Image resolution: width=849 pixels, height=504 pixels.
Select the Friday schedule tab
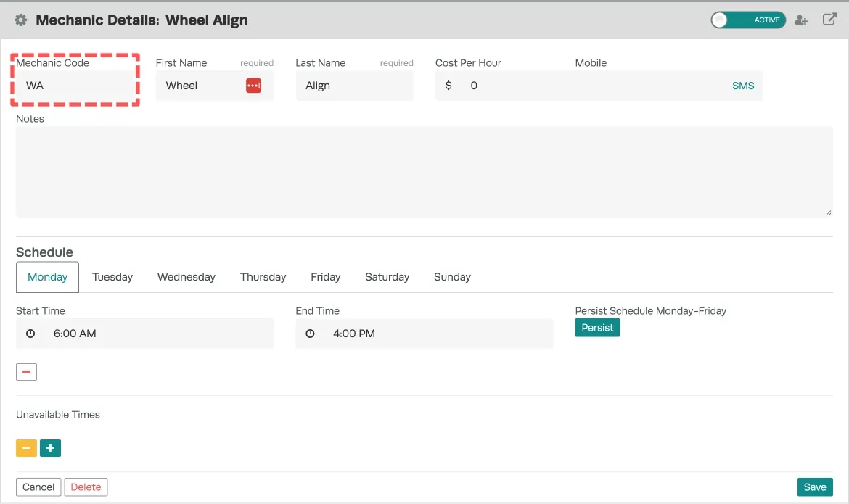pyautogui.click(x=325, y=277)
